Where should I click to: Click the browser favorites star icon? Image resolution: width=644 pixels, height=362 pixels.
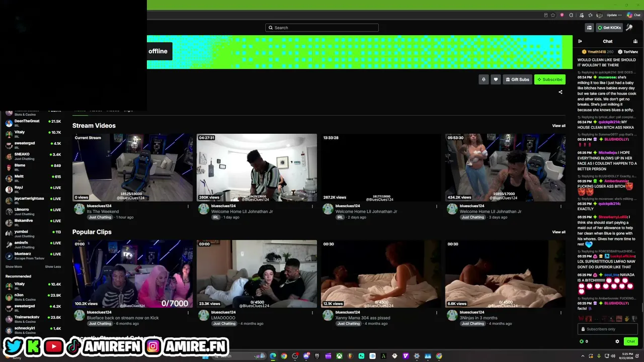pyautogui.click(x=553, y=15)
